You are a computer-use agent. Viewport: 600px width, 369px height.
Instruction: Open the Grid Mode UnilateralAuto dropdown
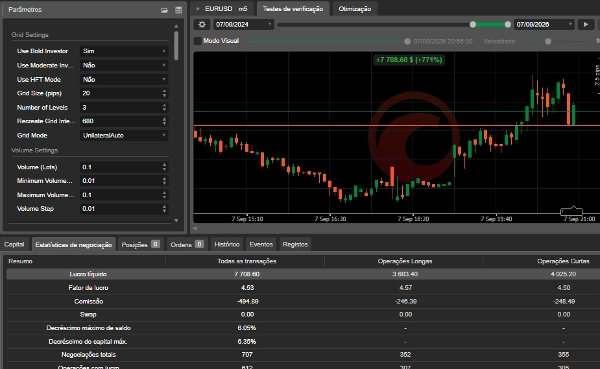pos(124,135)
